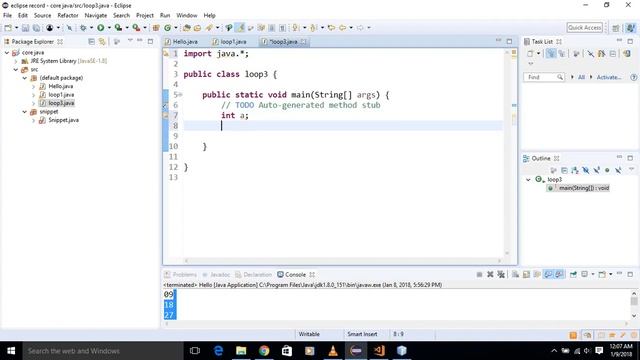Toggle Hide Fields in Outline toolbar
640x360 pixels.
[x=586, y=170]
